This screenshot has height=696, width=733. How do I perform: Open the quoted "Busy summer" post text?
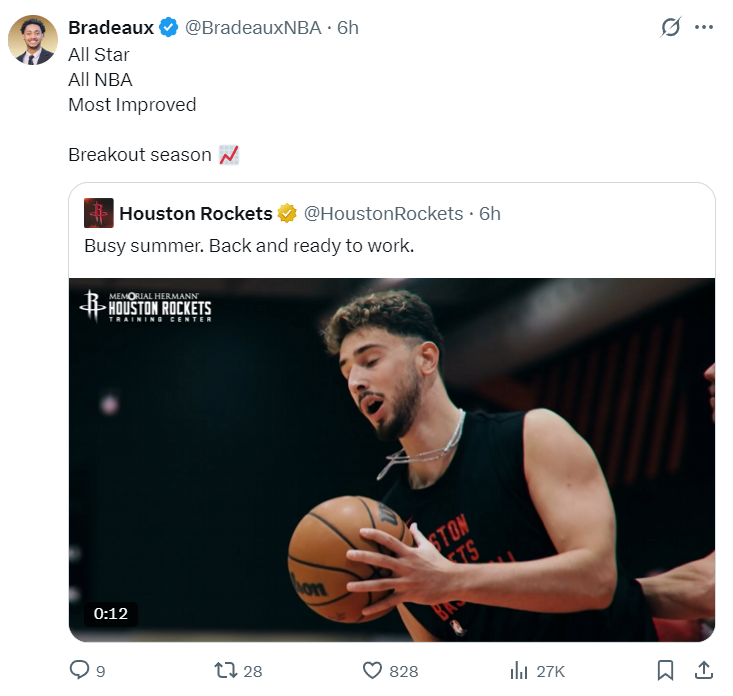(x=249, y=245)
